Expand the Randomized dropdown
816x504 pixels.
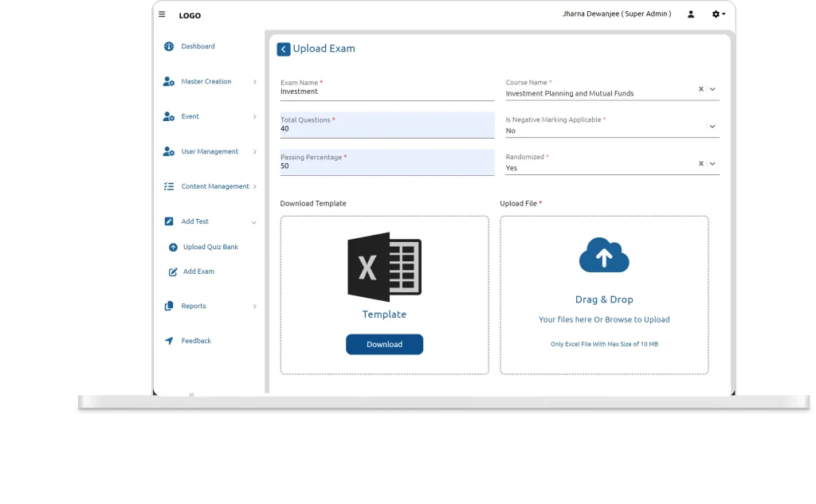712,164
